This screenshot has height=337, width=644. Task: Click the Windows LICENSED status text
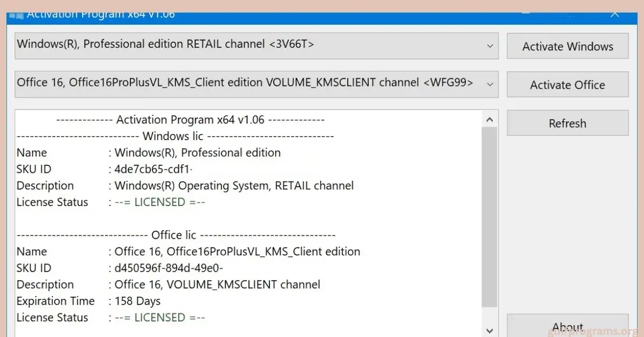(160, 202)
